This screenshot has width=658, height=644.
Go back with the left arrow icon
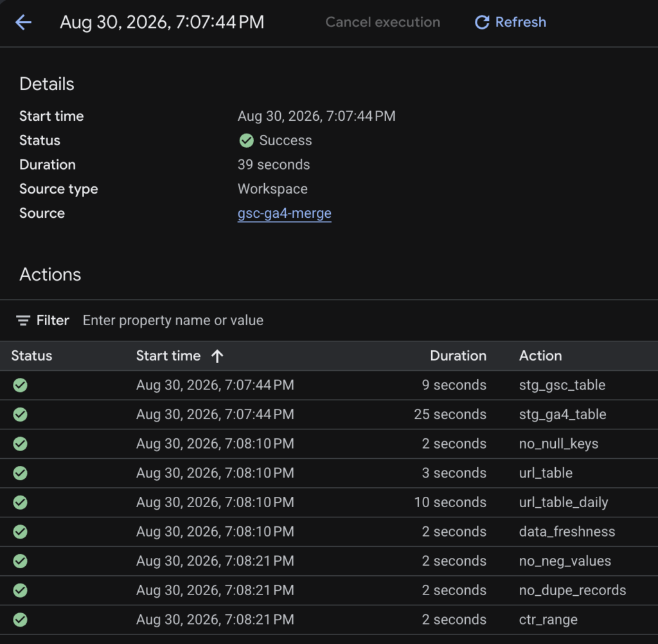coord(23,22)
